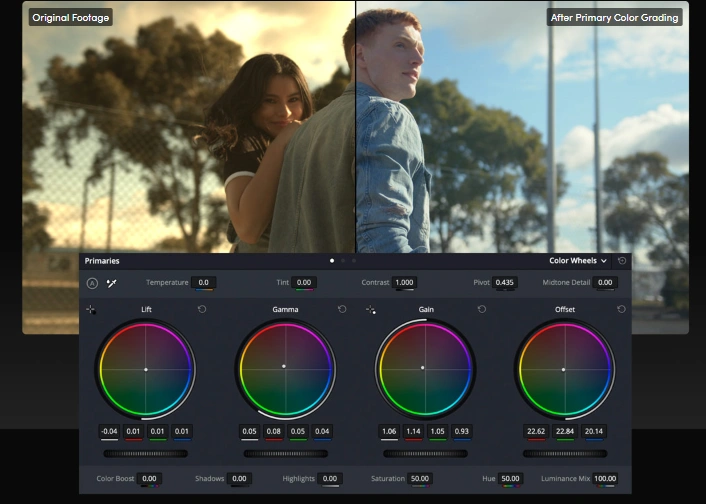The height and width of the screenshot is (504, 706).
Task: Select the white balance eyedropper tool
Action: (x=112, y=283)
